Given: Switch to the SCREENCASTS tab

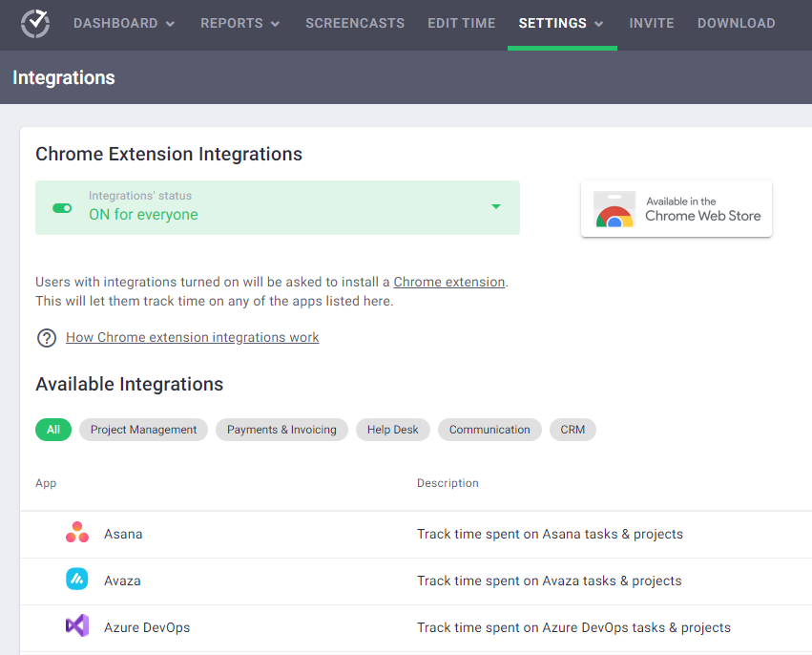Looking at the screenshot, I should (355, 23).
